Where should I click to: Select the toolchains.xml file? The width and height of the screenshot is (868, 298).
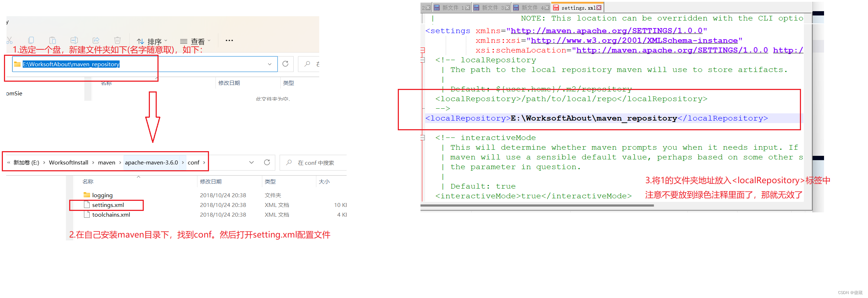(x=111, y=215)
